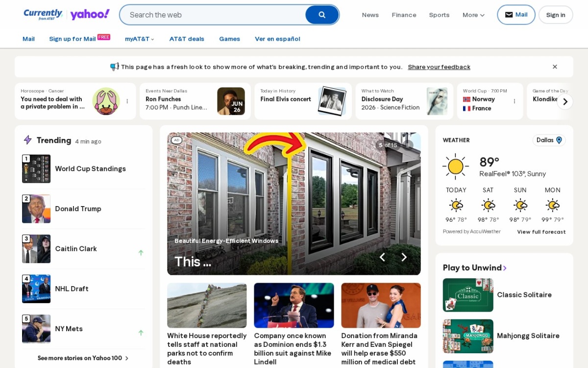Open Miranda Kerr and Evan Spiegel donation story
This screenshot has height=368, width=588.
(381, 349)
